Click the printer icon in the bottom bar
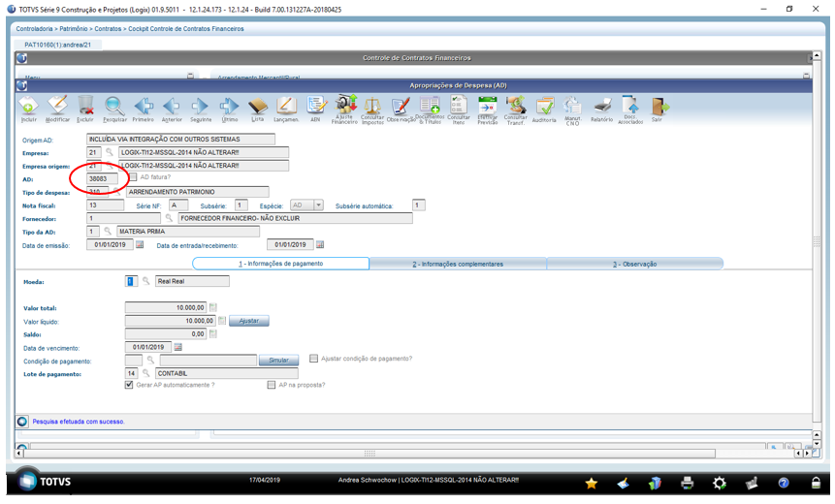The image size is (835, 504). (x=688, y=483)
